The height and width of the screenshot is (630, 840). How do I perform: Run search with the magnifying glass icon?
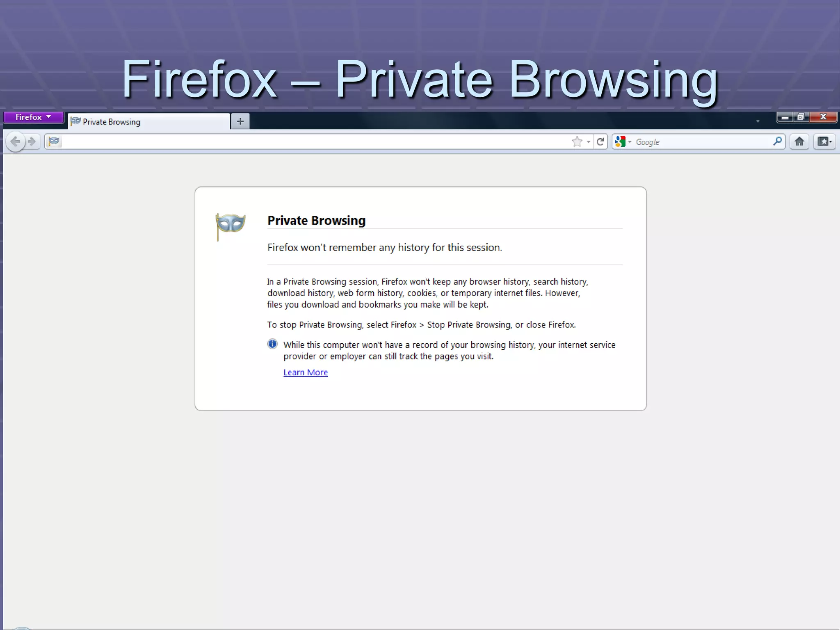coord(777,142)
